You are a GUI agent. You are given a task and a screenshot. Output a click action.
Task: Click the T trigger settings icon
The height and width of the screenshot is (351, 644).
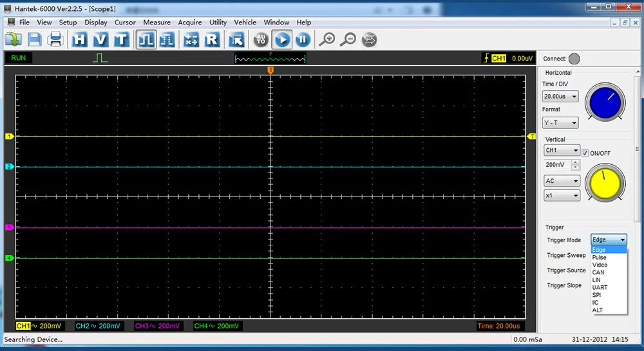(x=121, y=40)
